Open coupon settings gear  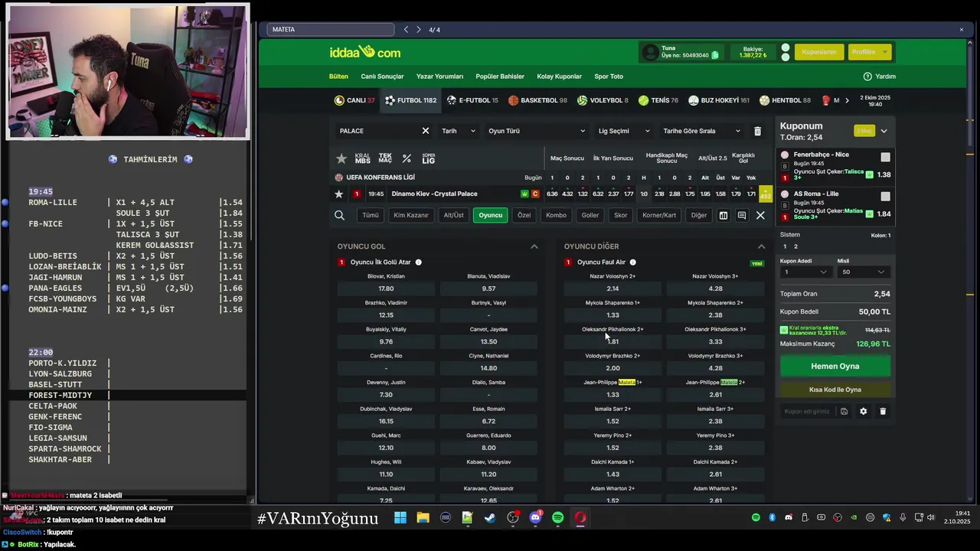tap(863, 412)
